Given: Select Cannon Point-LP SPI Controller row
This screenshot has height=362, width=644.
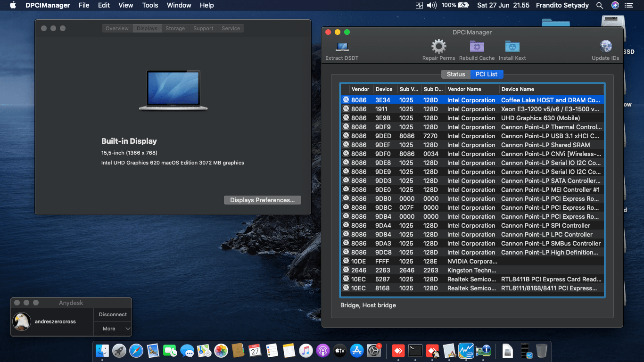Looking at the screenshot, I should [x=472, y=225].
